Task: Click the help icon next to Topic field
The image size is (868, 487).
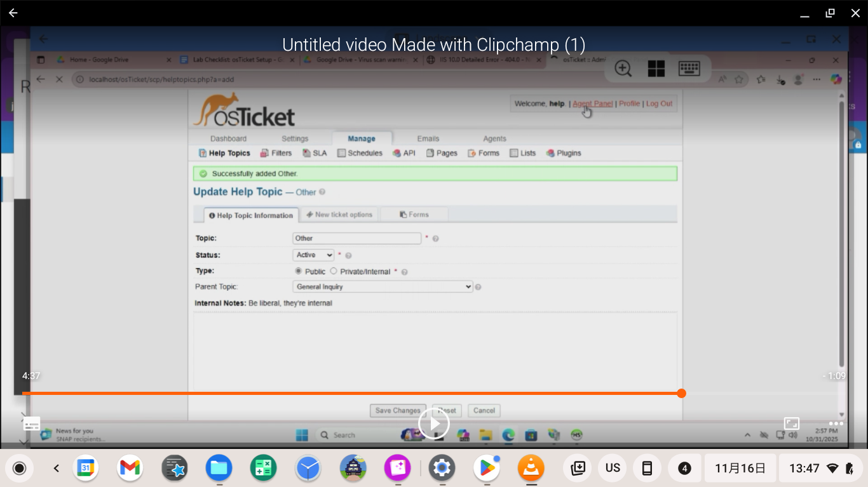Action: [x=436, y=239]
